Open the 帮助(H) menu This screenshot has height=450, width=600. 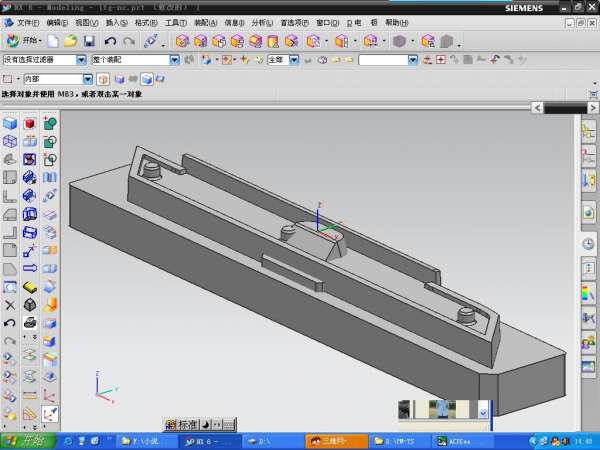(397, 23)
